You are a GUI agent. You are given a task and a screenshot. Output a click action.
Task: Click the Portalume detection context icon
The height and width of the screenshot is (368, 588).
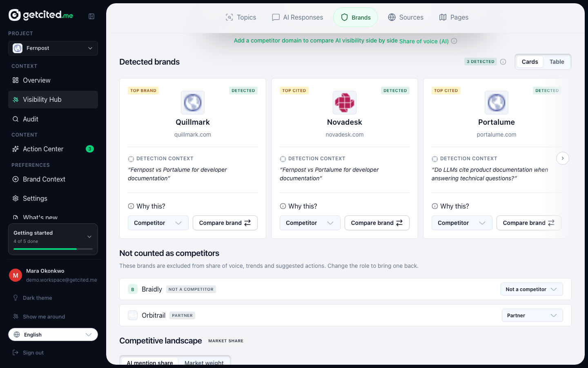pyautogui.click(x=435, y=159)
